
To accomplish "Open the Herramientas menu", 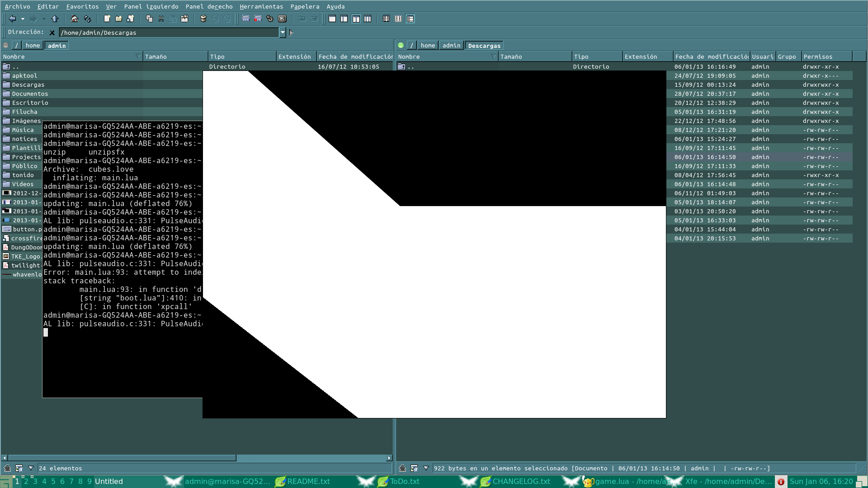I will coord(261,6).
